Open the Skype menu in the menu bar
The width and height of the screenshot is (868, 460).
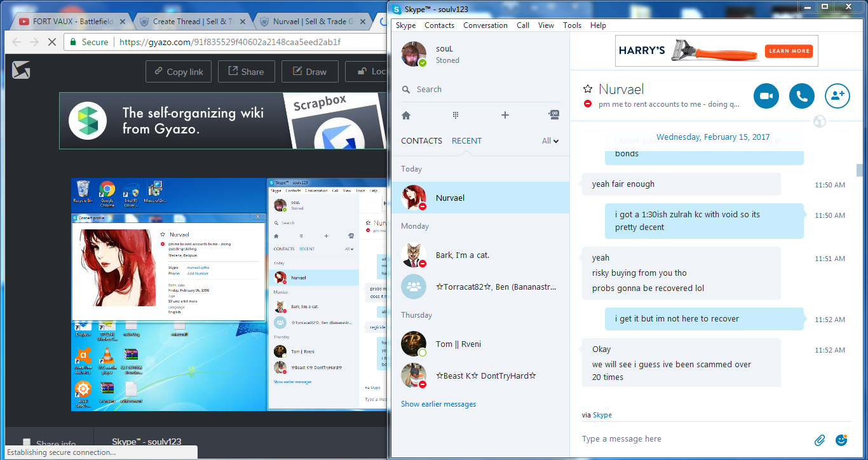tap(405, 25)
